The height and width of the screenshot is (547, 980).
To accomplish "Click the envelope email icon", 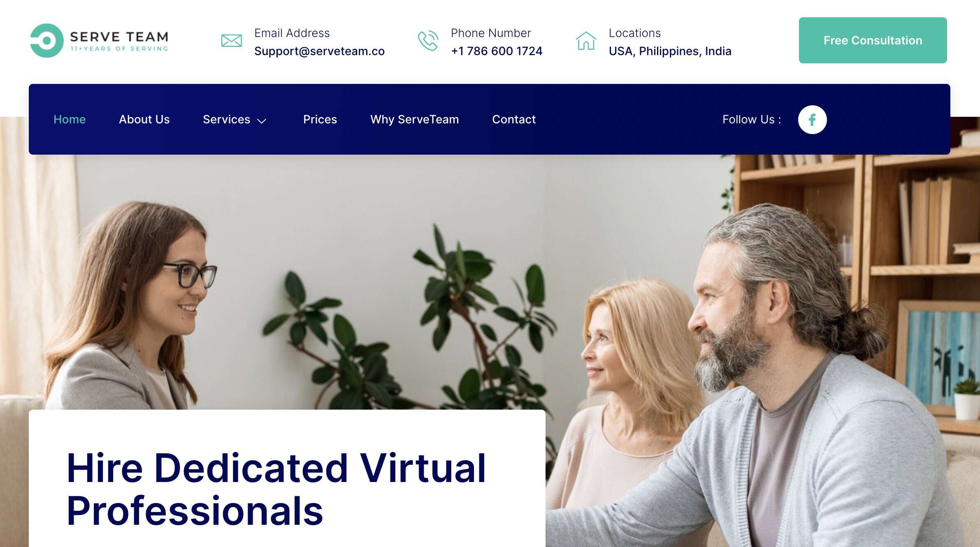I will pyautogui.click(x=232, y=41).
